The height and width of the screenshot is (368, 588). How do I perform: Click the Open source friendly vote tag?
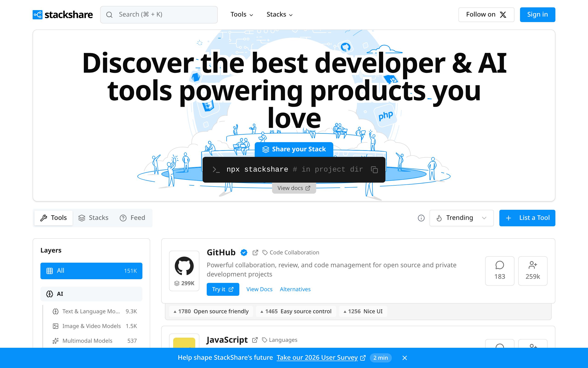click(x=211, y=311)
